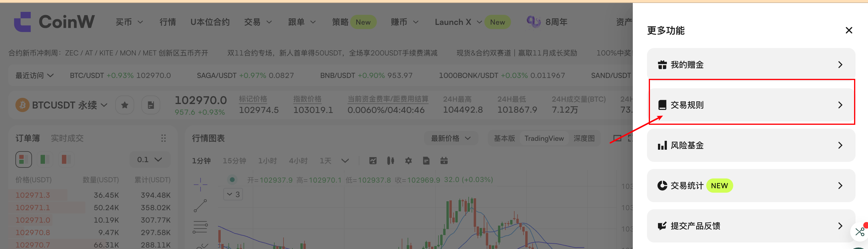
Task: Open 我的赠金 from the panel
Action: pyautogui.click(x=750, y=65)
